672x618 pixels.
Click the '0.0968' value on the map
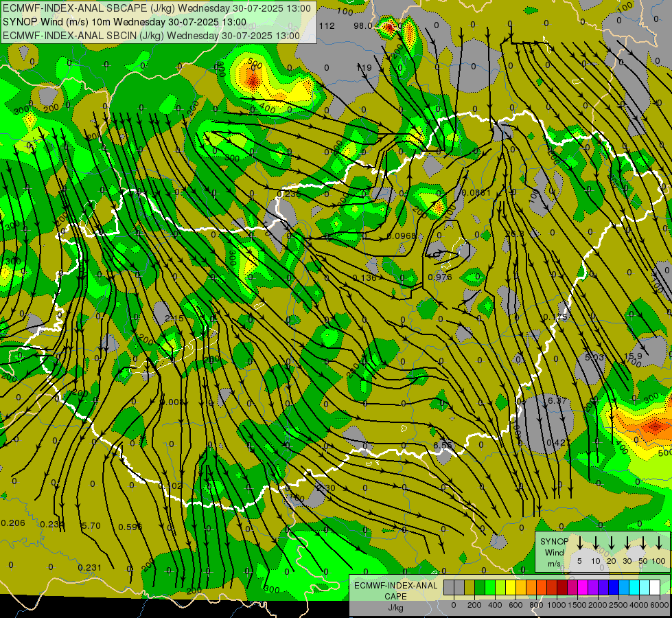point(402,236)
